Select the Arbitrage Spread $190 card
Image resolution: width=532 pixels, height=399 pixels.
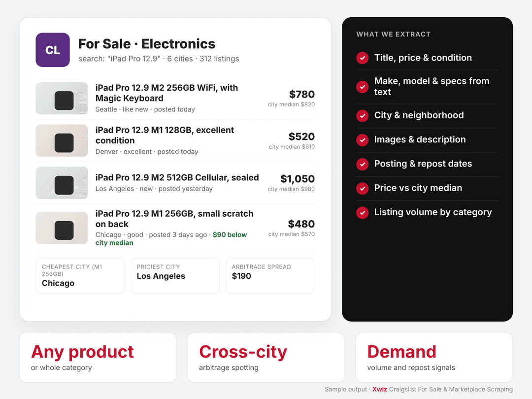click(x=270, y=275)
